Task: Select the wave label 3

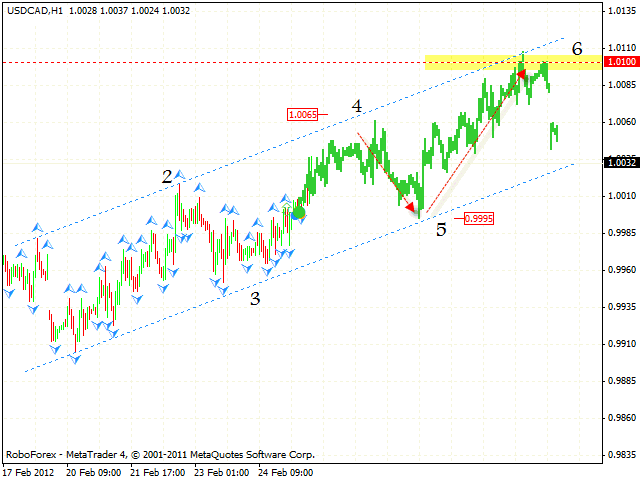Action: click(255, 297)
